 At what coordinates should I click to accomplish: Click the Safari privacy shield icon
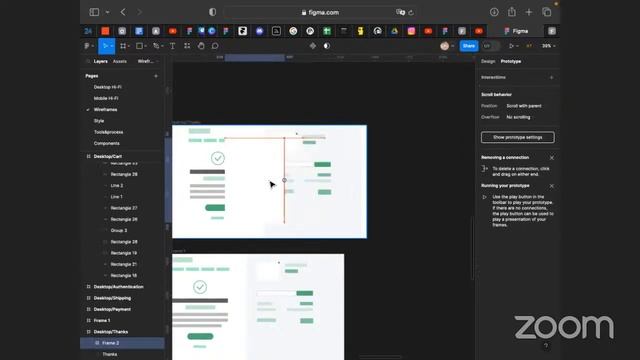[x=212, y=12]
